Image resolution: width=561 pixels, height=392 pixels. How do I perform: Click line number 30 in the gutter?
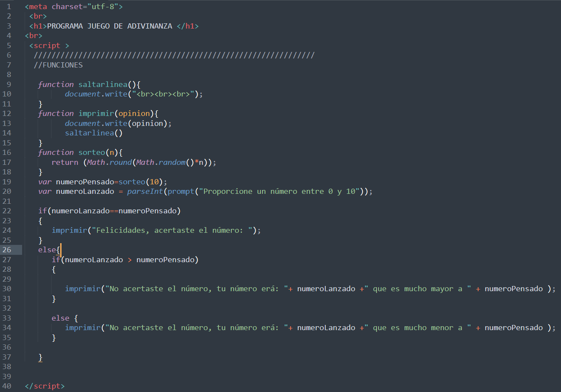(x=7, y=289)
